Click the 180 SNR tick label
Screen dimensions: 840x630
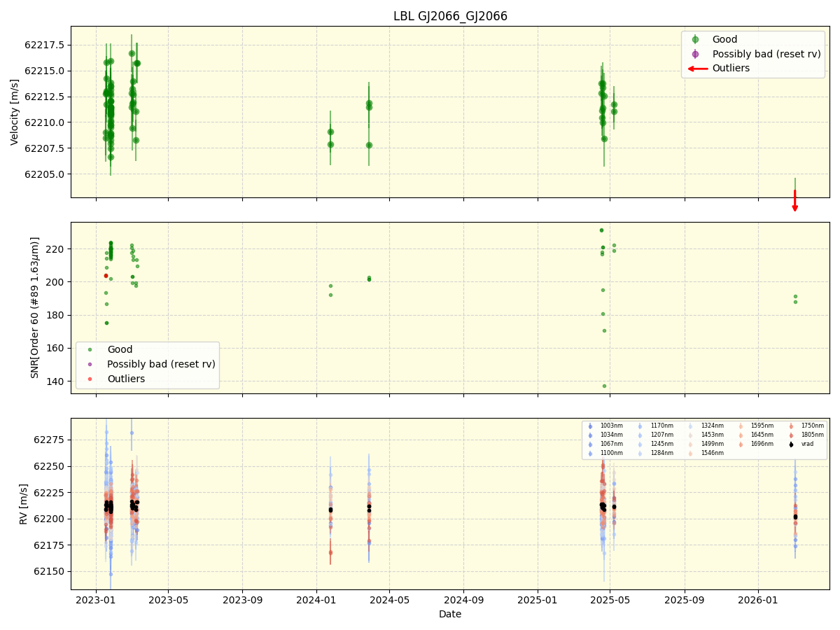coord(57,315)
